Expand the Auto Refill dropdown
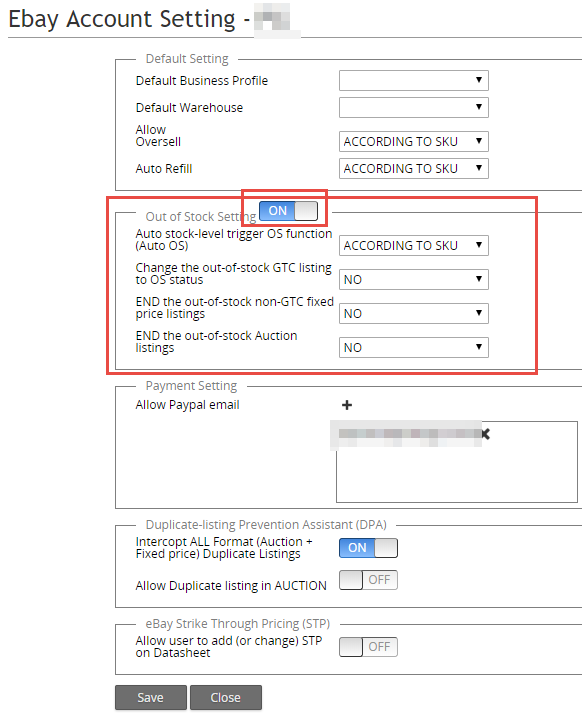582x716 pixels. [x=414, y=168]
